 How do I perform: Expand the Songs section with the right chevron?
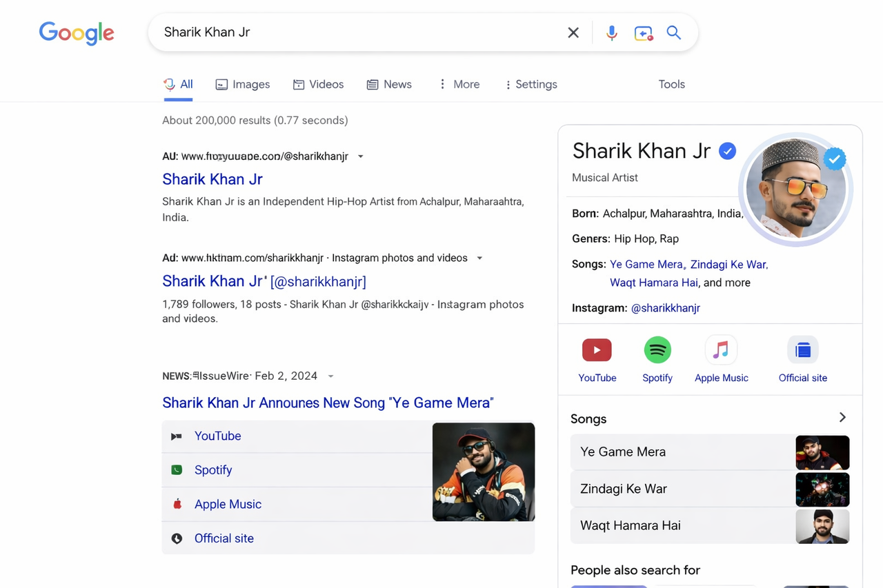point(842,417)
